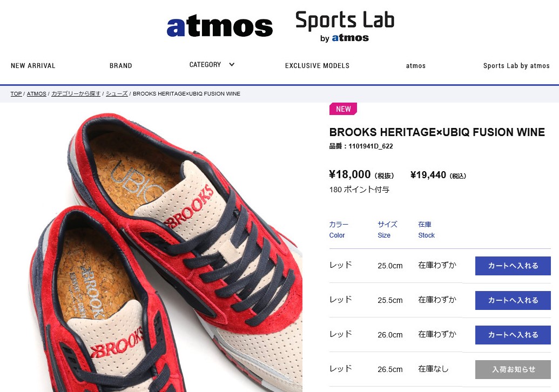Click the product title BROOKS HERITAGE×UBIQ FUSION WINE
Image resolution: width=559 pixels, height=392 pixels.
click(437, 132)
